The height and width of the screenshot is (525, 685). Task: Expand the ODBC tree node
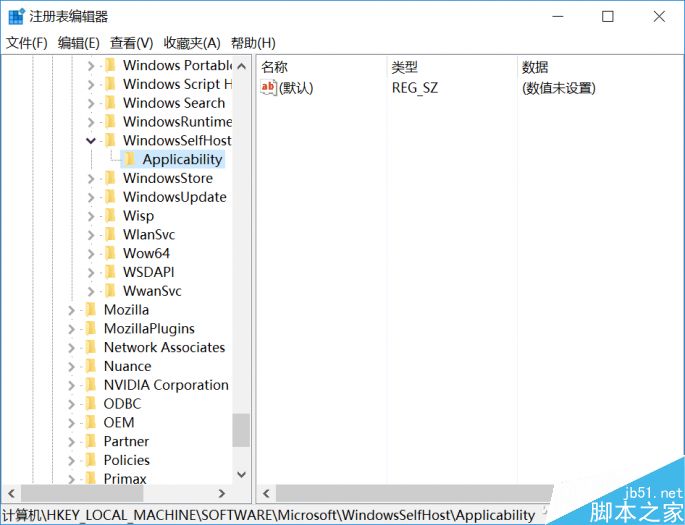(72, 404)
